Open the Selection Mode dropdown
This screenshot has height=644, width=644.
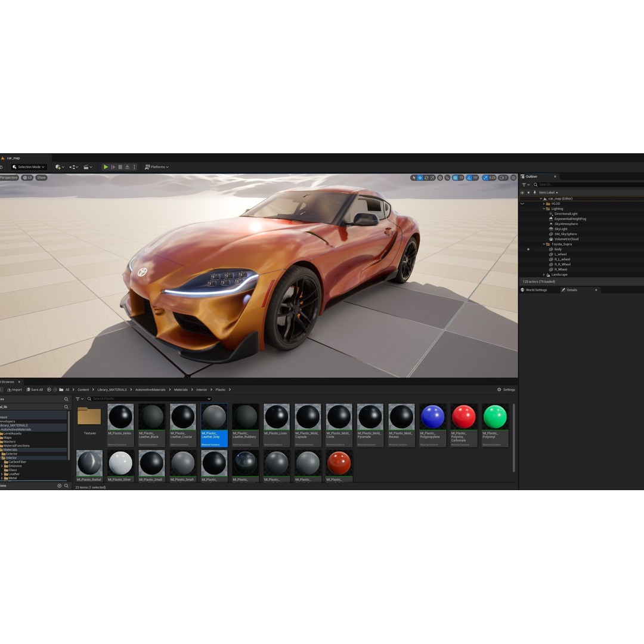point(29,167)
